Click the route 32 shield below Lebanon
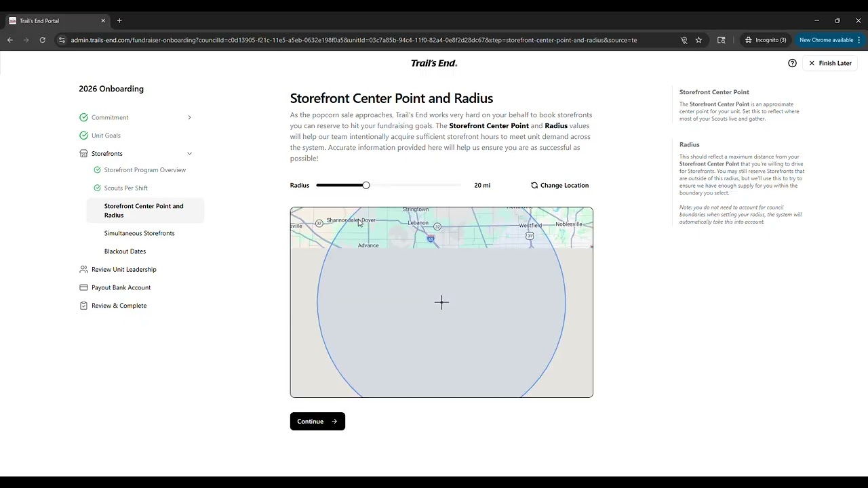This screenshot has width=868, height=488. click(x=437, y=226)
